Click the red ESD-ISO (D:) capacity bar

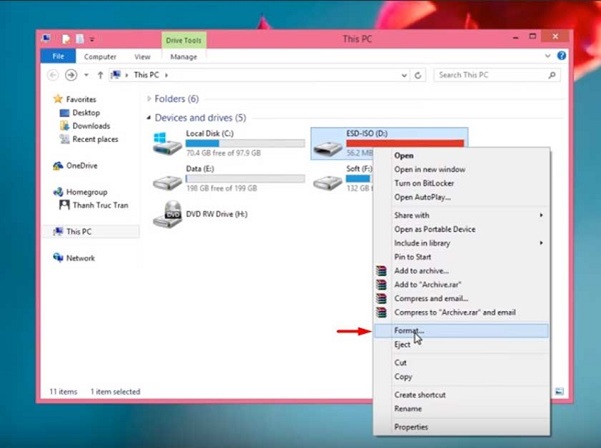[405, 143]
